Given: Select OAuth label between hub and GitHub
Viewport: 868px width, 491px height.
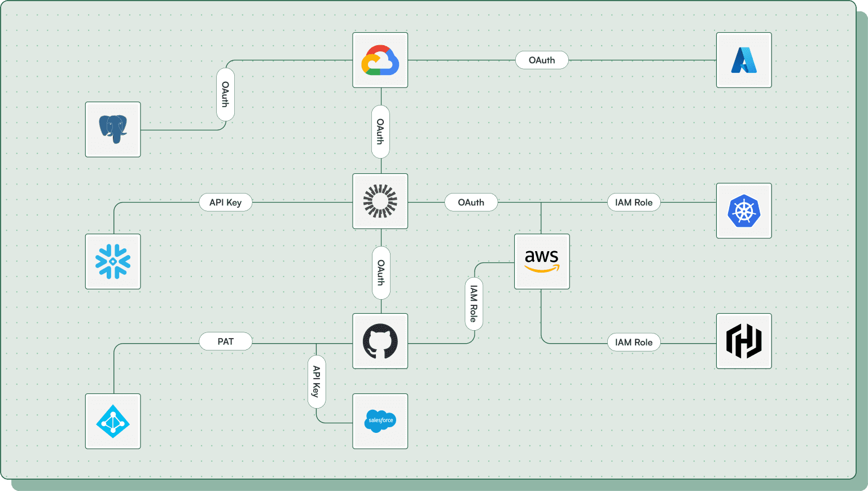Looking at the screenshot, I should click(x=381, y=273).
